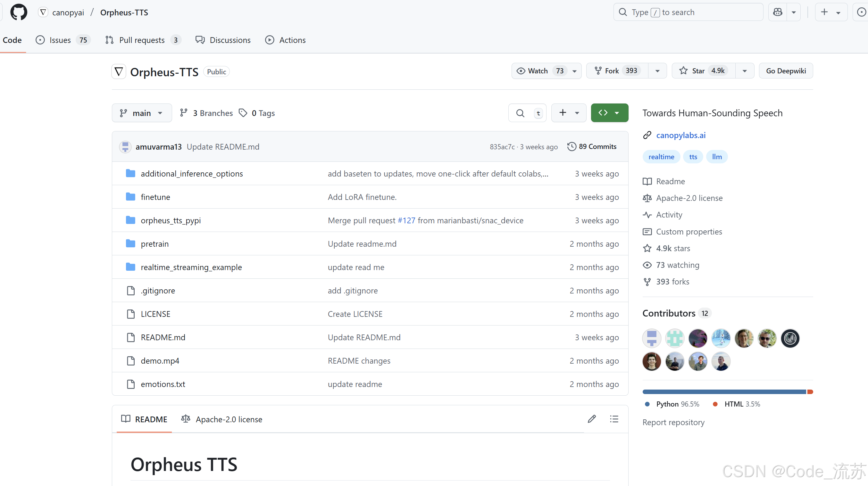This screenshot has width=868, height=486.
Task: Toggle Watch on this repository
Action: [x=538, y=71]
